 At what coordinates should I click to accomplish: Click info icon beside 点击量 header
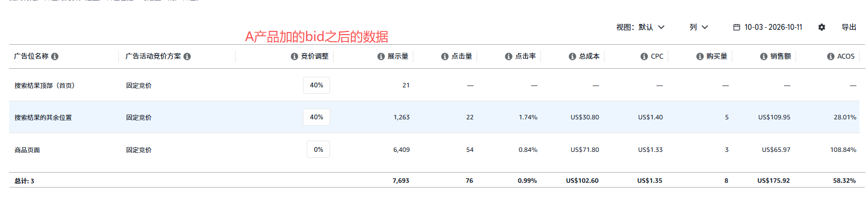pyautogui.click(x=445, y=56)
